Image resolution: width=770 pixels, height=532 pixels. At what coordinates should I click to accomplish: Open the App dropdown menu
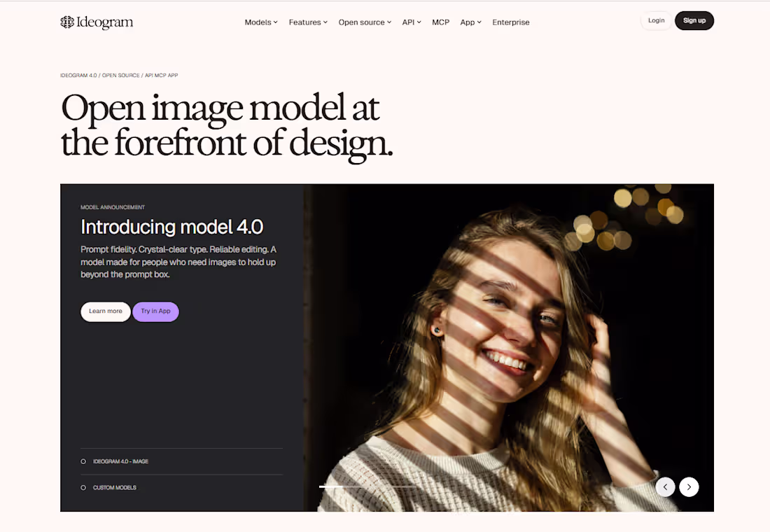470,22
